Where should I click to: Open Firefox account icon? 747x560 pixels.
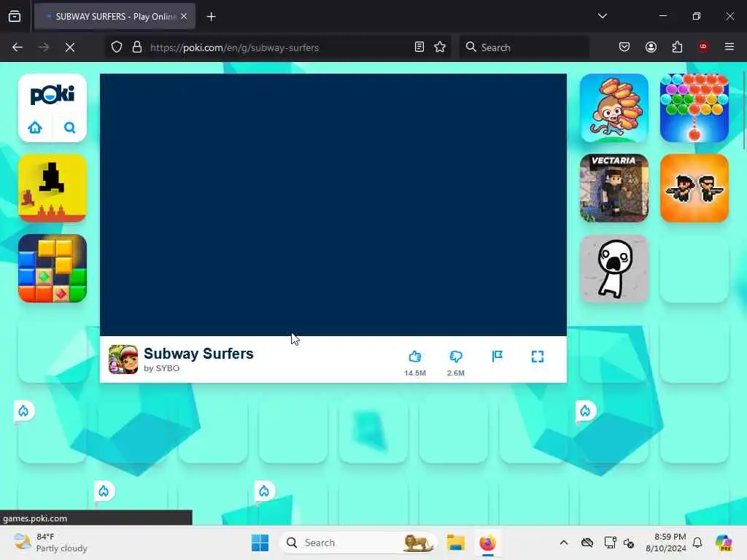[651, 47]
